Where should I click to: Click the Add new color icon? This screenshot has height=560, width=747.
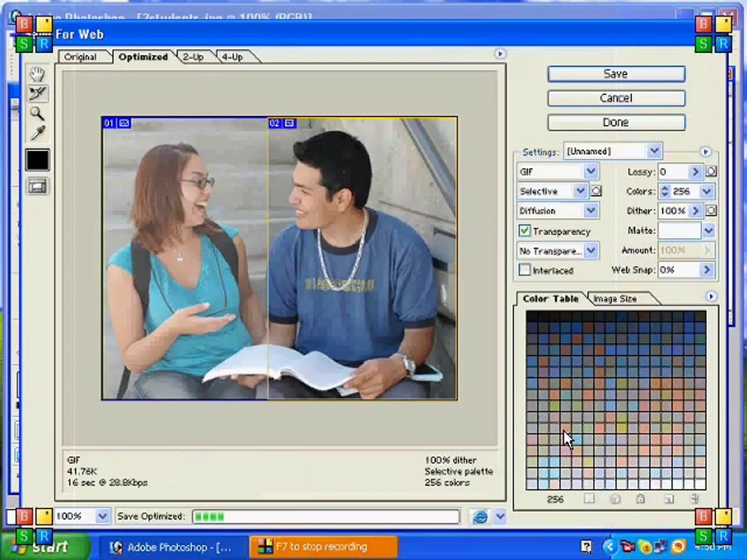point(669,499)
